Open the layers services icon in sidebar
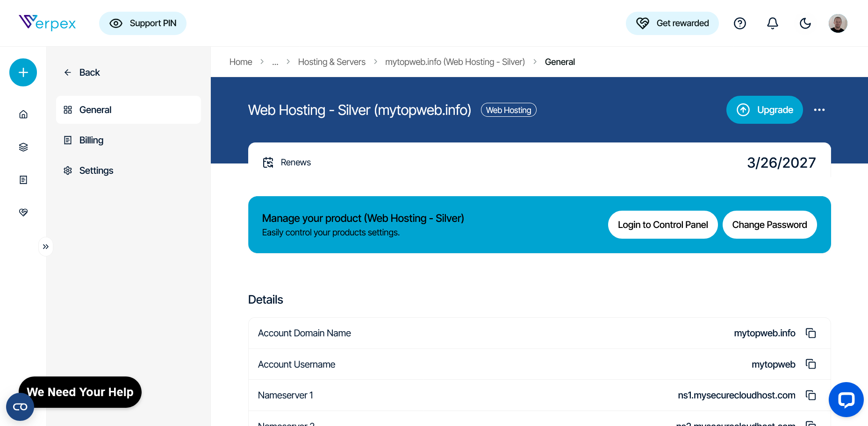This screenshot has height=426, width=868. 23,147
